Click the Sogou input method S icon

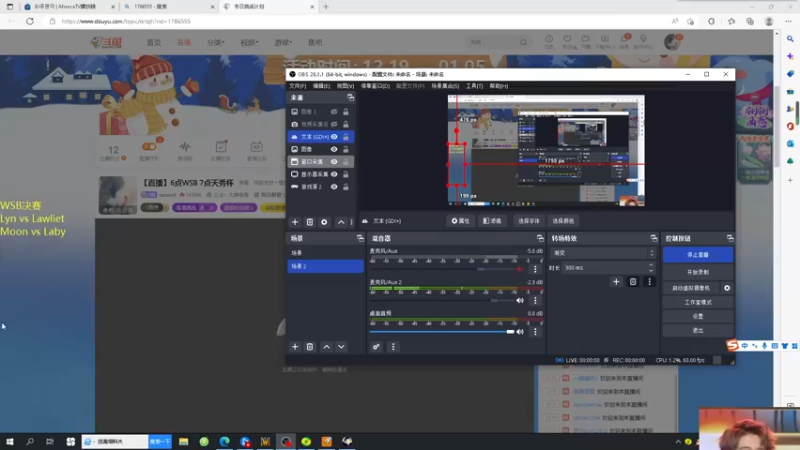click(x=733, y=345)
